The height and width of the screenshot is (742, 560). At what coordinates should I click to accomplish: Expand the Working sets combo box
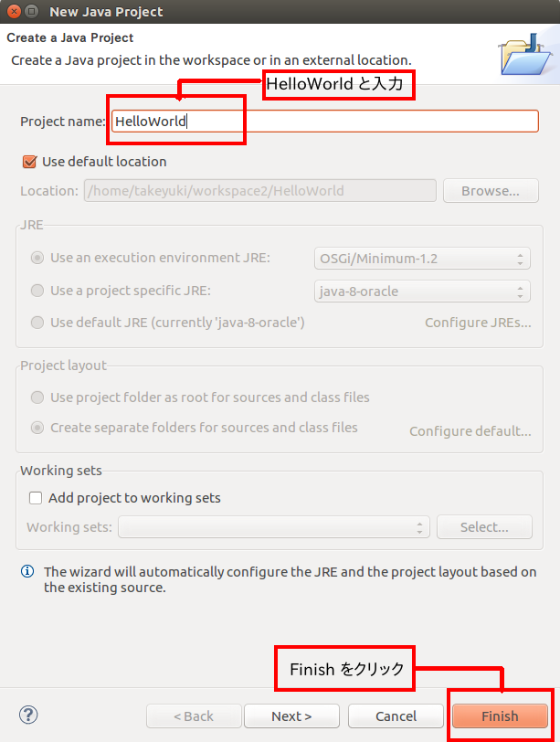(x=274, y=526)
